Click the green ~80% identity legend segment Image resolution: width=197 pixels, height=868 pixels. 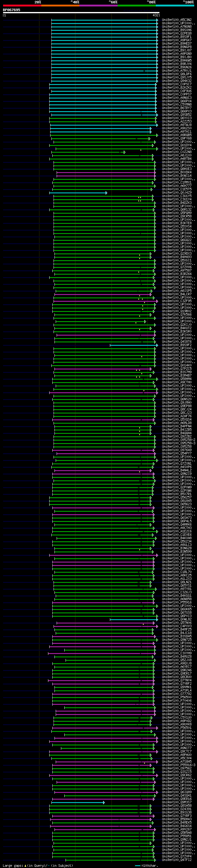[137, 6]
